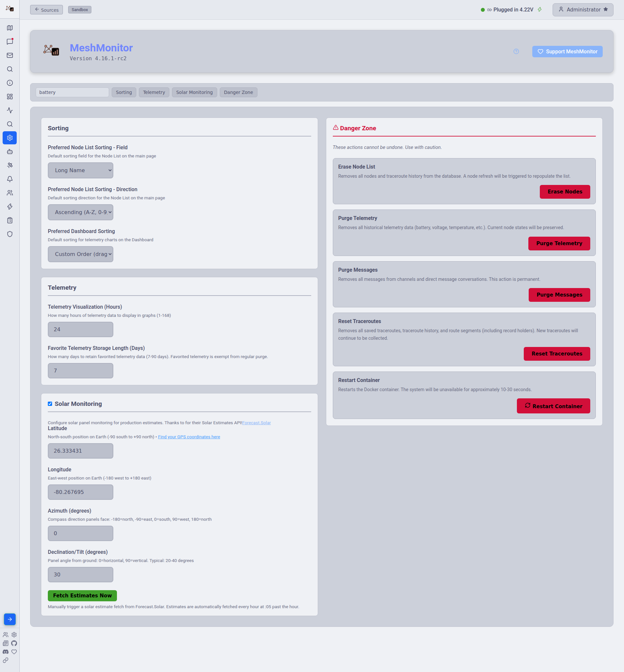Open the map view from the sidebar
This screenshot has height=672, width=624.
[10, 28]
